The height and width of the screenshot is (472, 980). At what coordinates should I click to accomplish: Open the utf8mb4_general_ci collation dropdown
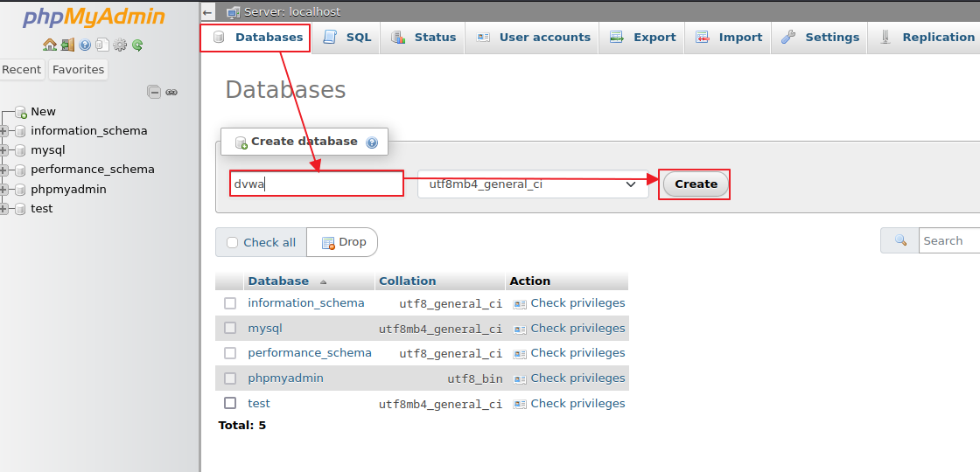533,184
